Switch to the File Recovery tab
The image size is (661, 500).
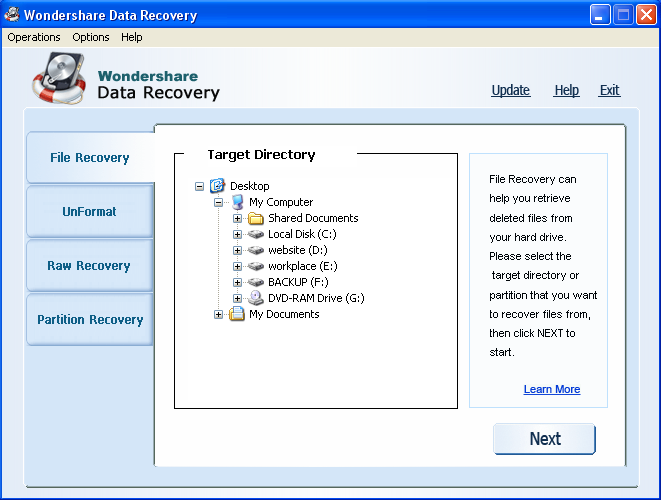[90, 157]
